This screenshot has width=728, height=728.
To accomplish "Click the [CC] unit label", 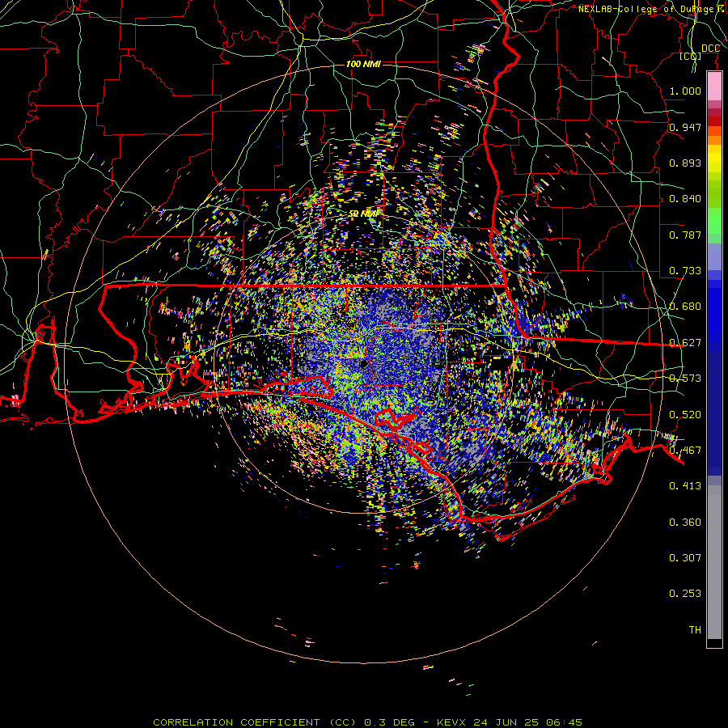I will 691,56.
